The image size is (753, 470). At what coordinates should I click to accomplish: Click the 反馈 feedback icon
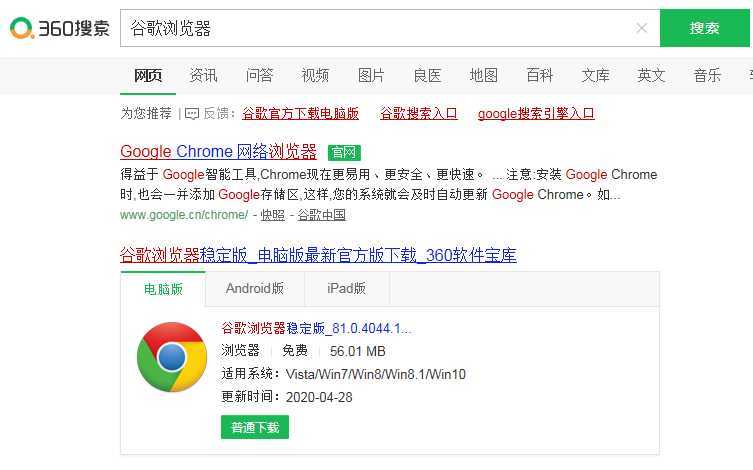coord(192,114)
